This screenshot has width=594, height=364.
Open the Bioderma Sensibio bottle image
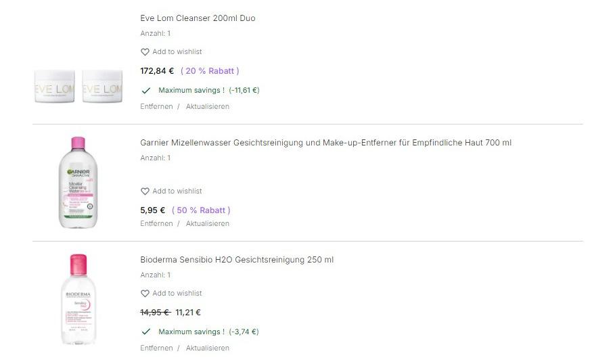pyautogui.click(x=78, y=299)
